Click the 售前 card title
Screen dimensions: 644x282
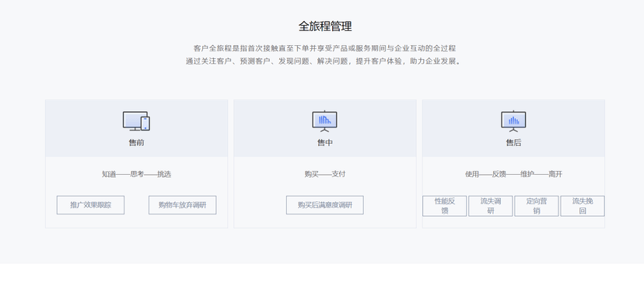pyautogui.click(x=136, y=143)
